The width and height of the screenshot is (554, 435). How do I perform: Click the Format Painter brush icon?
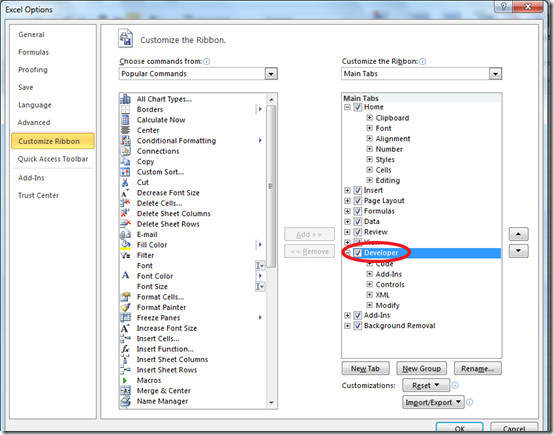pos(125,307)
